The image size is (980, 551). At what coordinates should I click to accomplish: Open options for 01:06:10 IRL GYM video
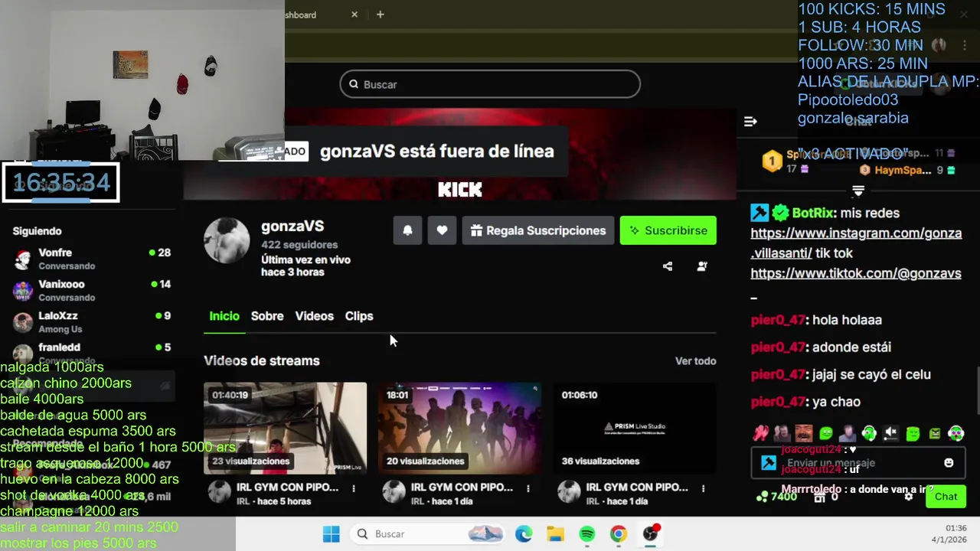pos(703,488)
